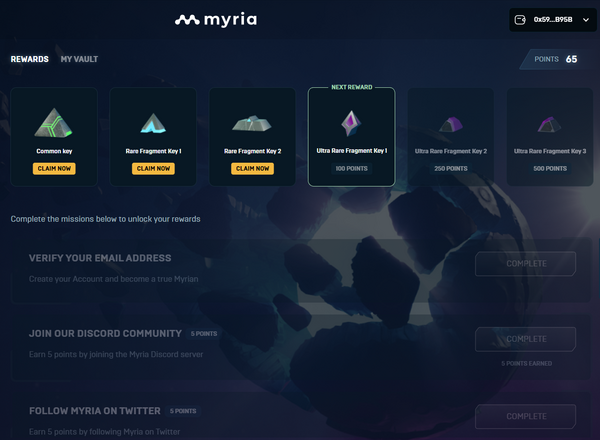
Task: Claim the Common key reward
Action: pyautogui.click(x=54, y=169)
